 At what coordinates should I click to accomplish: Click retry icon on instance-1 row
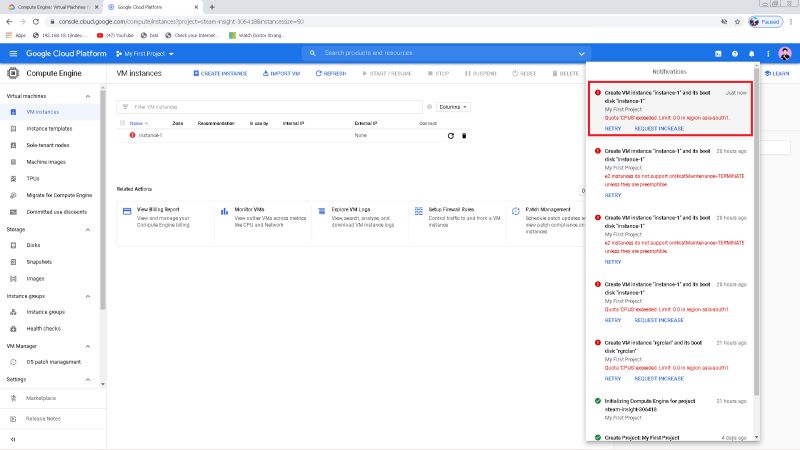click(451, 136)
